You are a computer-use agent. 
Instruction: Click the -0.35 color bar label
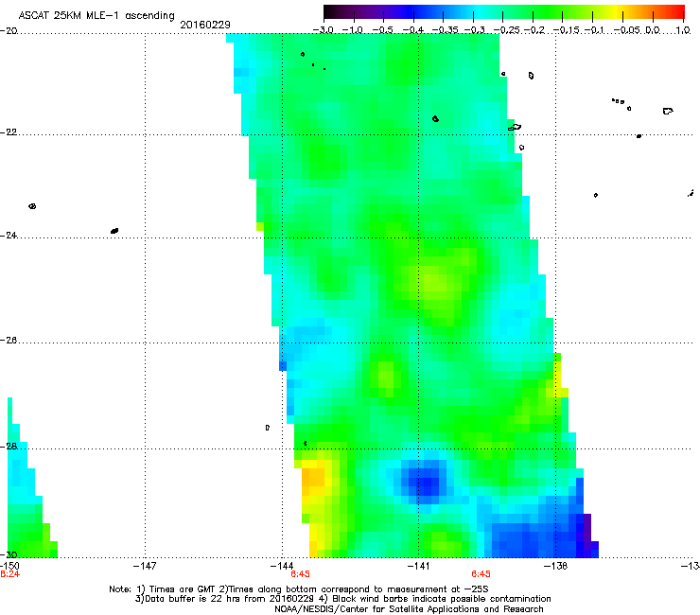click(446, 30)
